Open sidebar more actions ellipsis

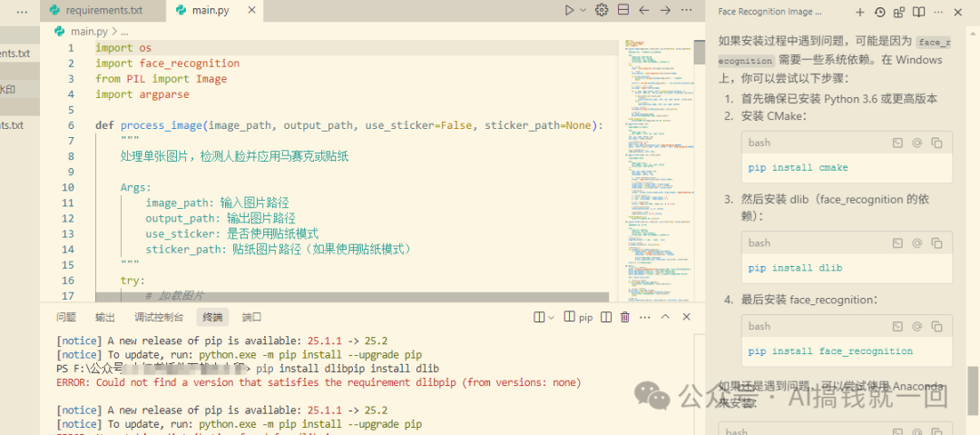point(22,11)
